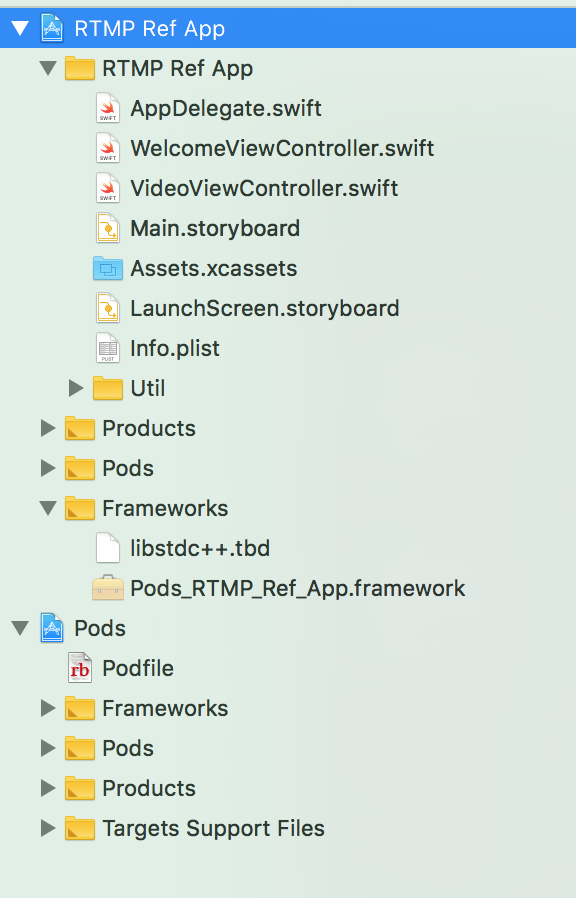The image size is (576, 898).
Task: Click the blank file icon for libstdc++.tbd
Action: pyautogui.click(x=108, y=548)
